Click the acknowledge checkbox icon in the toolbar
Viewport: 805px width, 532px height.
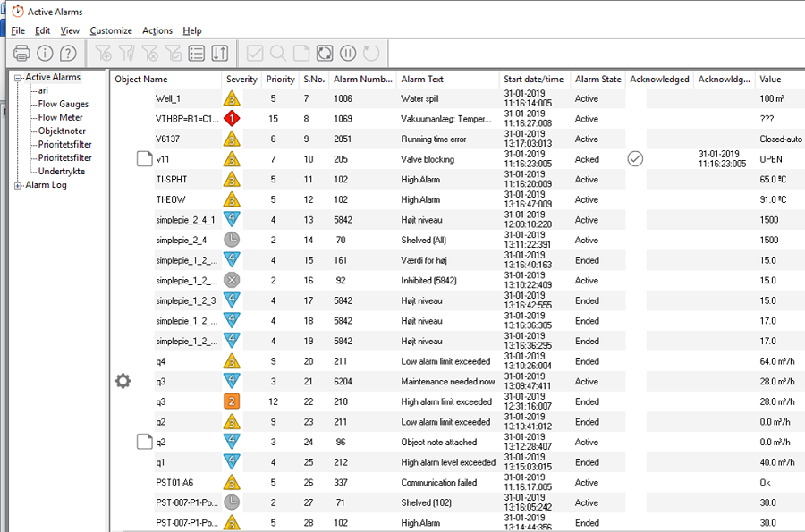click(255, 53)
